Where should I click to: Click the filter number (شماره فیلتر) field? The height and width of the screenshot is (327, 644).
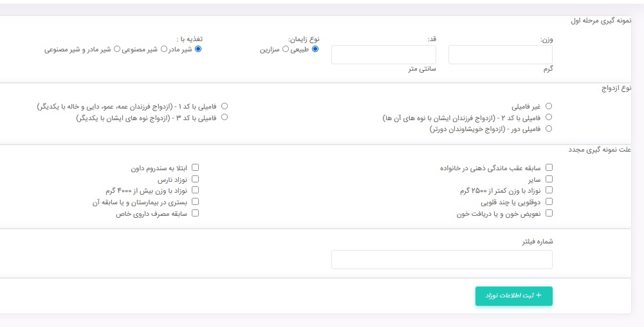pos(441,260)
